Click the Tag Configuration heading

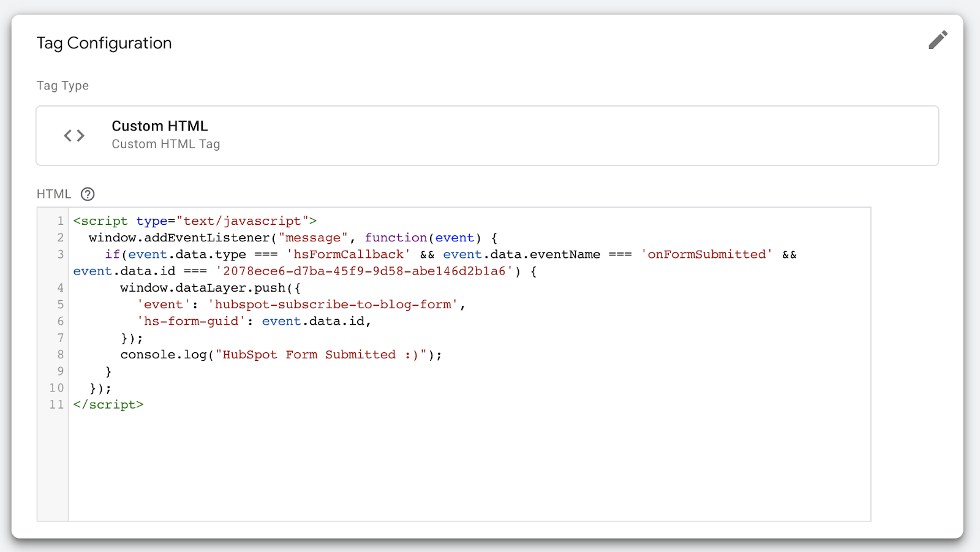click(x=104, y=43)
